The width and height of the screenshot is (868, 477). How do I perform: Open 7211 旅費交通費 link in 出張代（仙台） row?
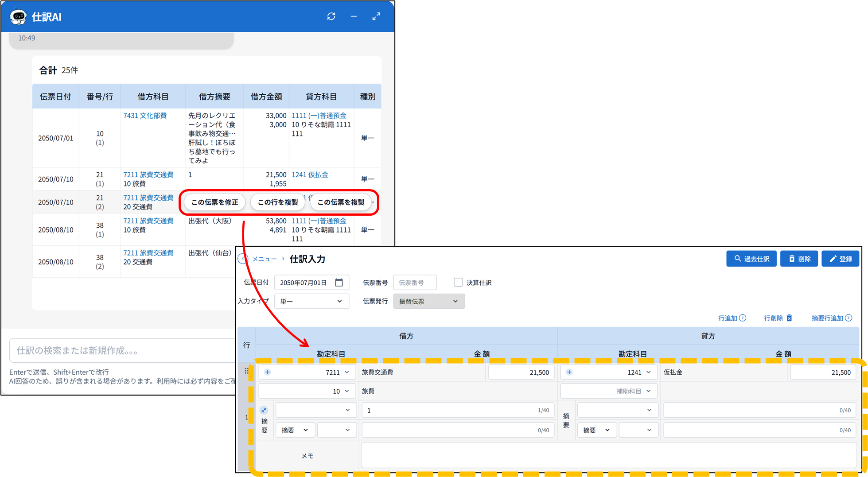[148, 253]
